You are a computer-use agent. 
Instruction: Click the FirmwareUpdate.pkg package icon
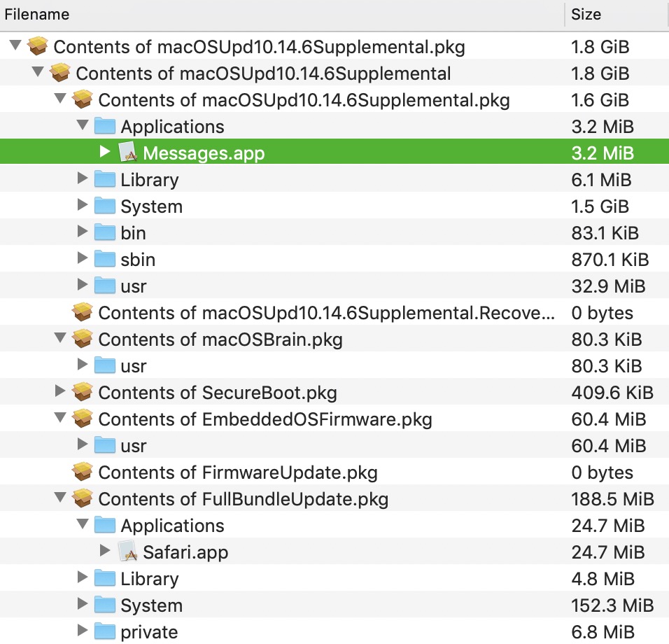click(x=83, y=472)
